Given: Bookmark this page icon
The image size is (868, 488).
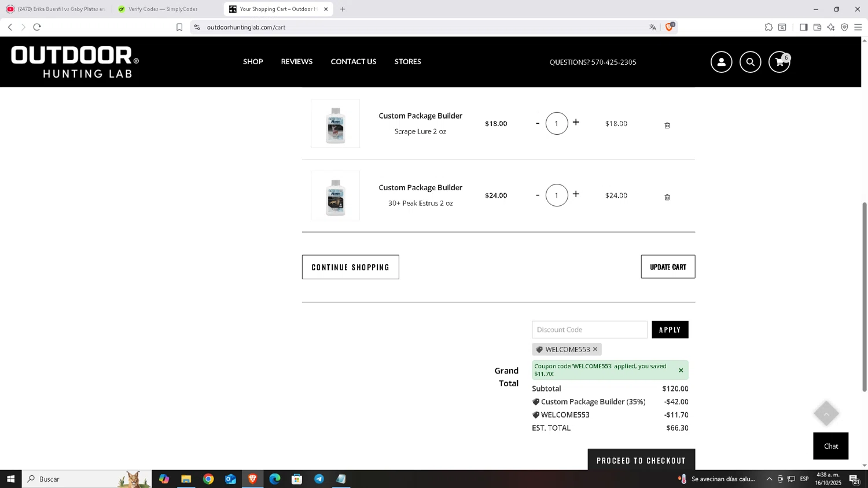Looking at the screenshot, I should point(179,27).
